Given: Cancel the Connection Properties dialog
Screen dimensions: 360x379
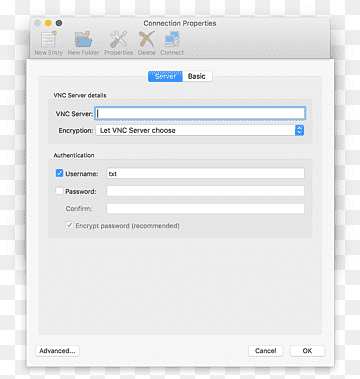Looking at the screenshot, I should [x=266, y=351].
